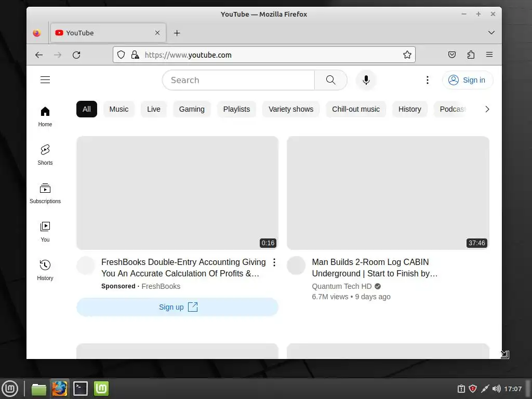This screenshot has height=399, width=532.
Task: Open Firefox View pinned icon
Action: [x=37, y=33]
